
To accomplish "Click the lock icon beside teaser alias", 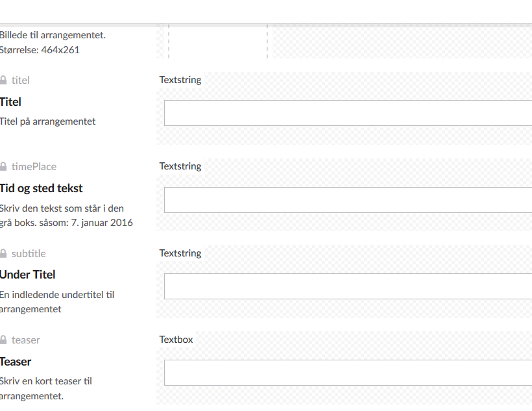I will [x=3, y=340].
